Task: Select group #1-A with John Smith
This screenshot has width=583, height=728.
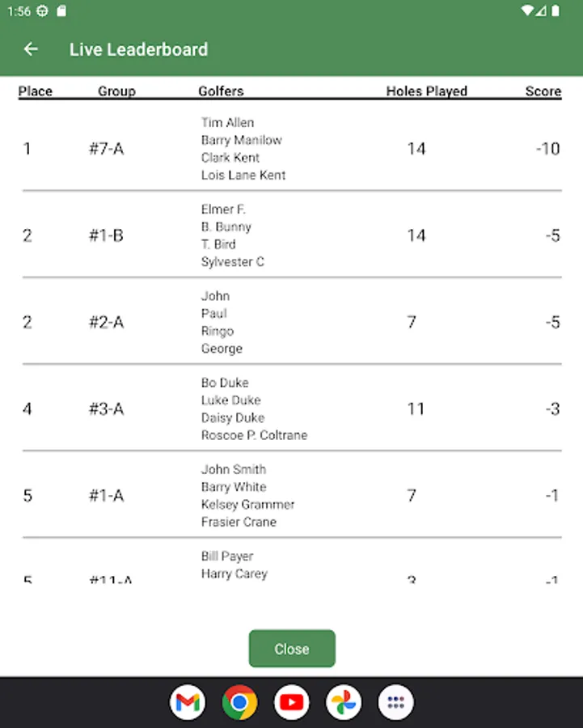Action: click(292, 495)
